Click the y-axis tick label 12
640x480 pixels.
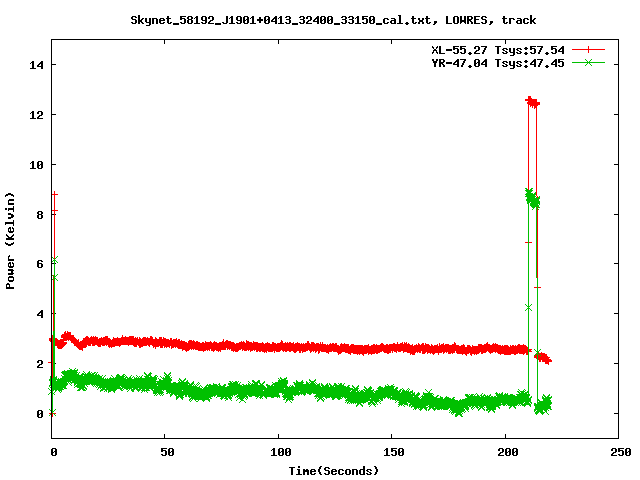click(36, 115)
